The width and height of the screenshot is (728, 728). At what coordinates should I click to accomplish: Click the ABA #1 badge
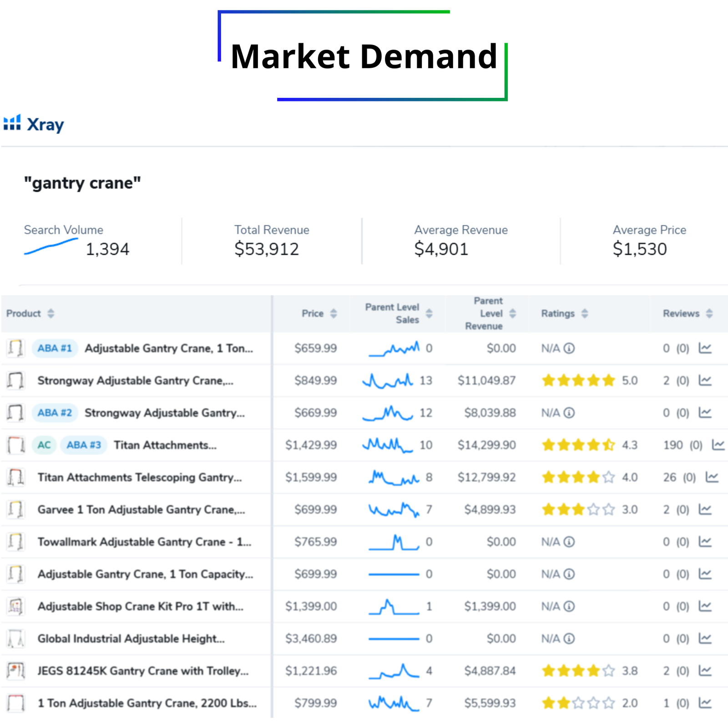(55, 349)
